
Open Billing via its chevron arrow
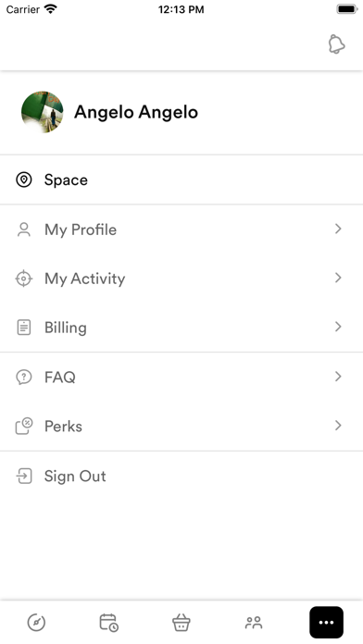(x=338, y=327)
